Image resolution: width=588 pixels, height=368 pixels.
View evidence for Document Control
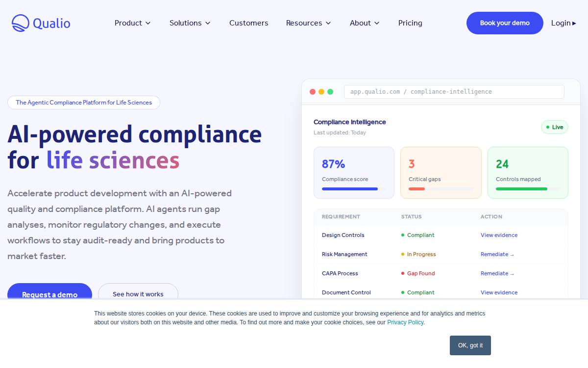click(x=499, y=292)
